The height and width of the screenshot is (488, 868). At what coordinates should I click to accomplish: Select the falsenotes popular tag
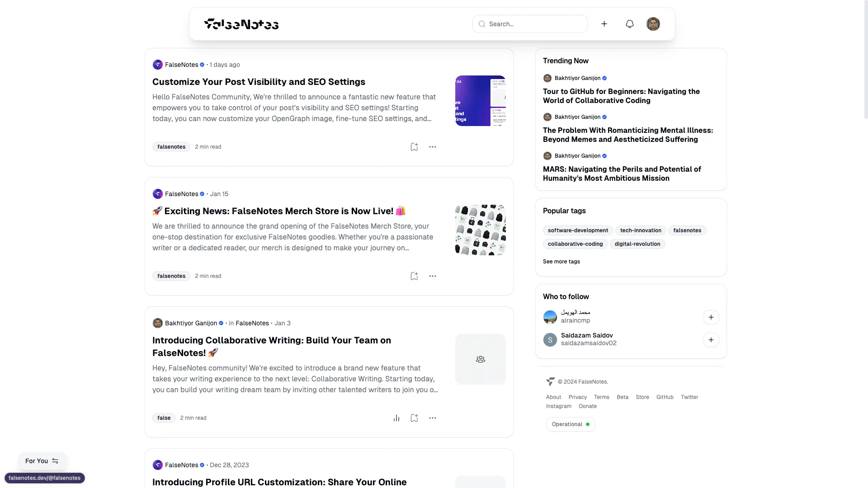click(687, 230)
